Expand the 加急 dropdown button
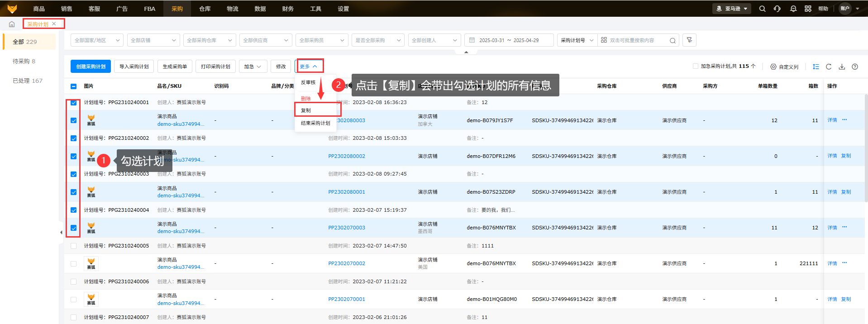Screen dimensions: 868x324 (253, 67)
